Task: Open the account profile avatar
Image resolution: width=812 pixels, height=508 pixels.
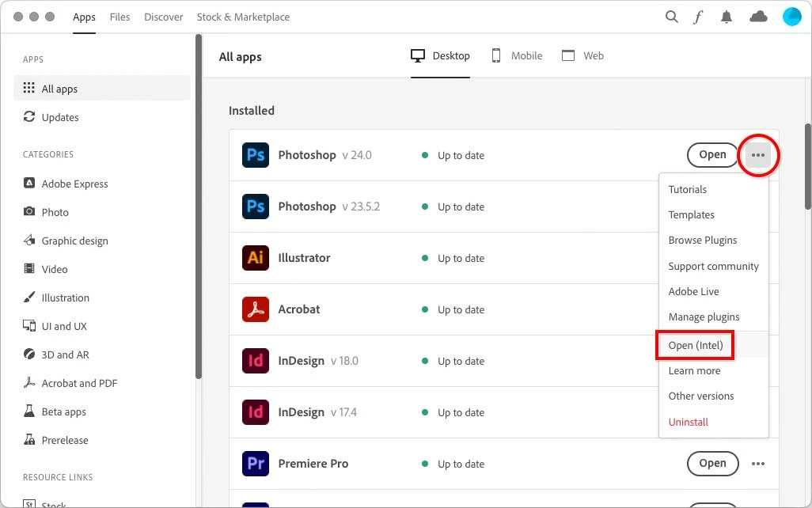Action: 791,17
